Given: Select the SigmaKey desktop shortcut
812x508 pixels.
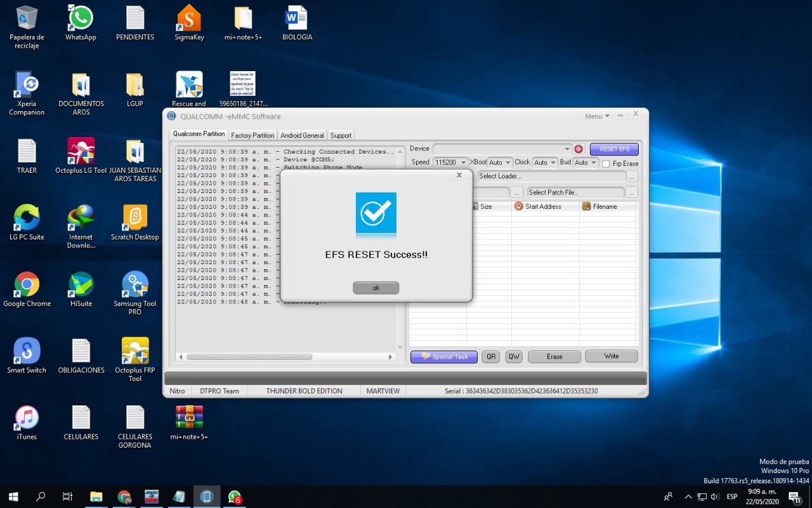Looking at the screenshot, I should [x=189, y=23].
